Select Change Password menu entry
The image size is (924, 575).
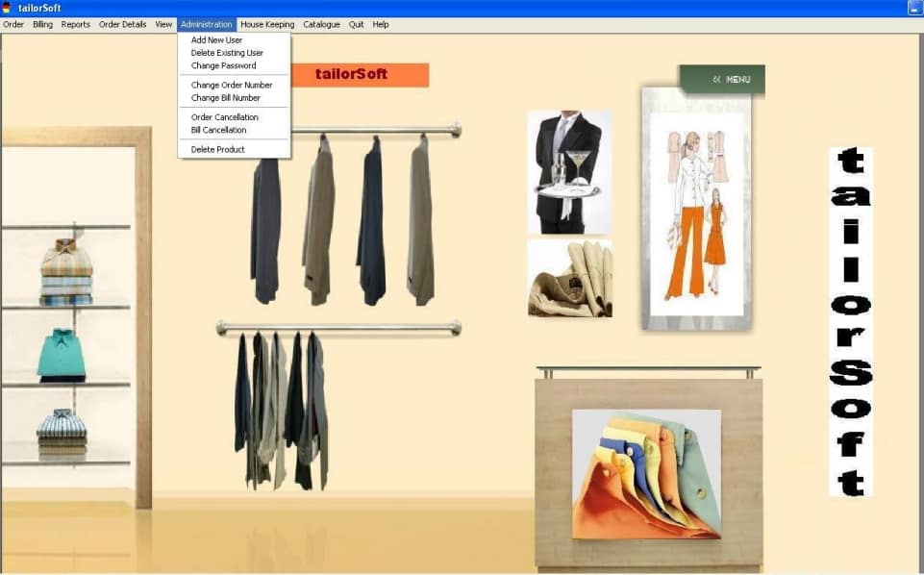pyautogui.click(x=223, y=65)
